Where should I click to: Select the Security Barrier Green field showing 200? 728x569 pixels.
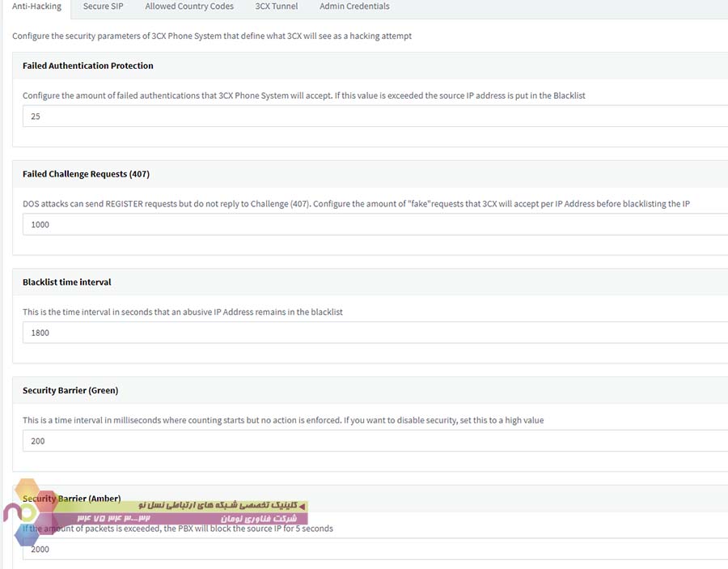point(375,441)
